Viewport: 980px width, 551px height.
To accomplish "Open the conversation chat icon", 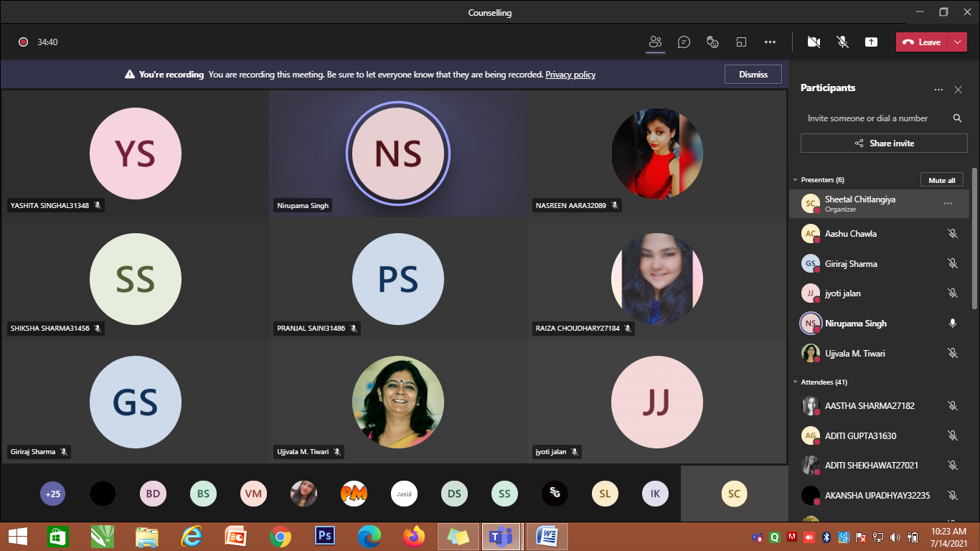I will pos(684,42).
